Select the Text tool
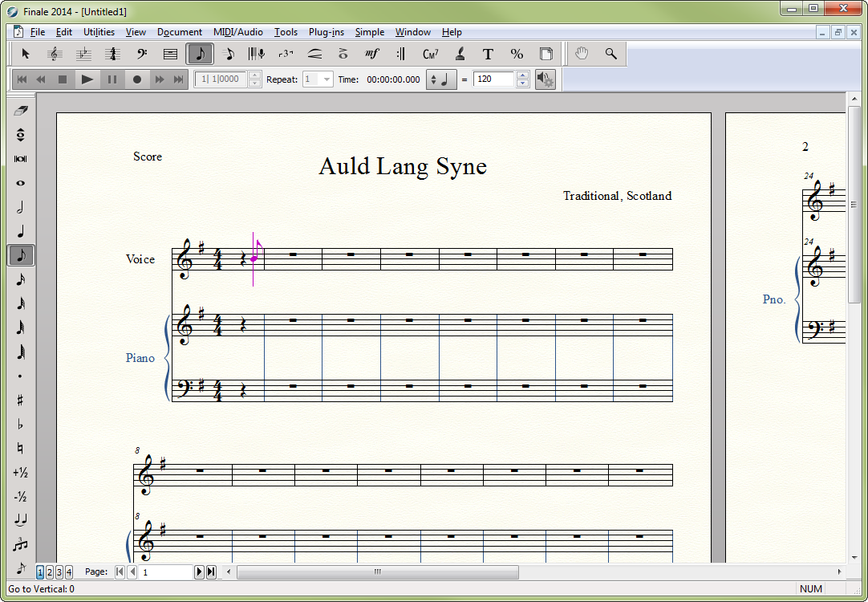This screenshot has height=602, width=868. click(x=488, y=54)
